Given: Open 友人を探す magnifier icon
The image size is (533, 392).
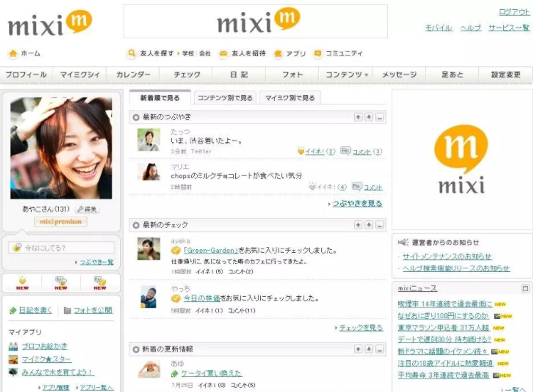Looking at the screenshot, I should coord(131,53).
